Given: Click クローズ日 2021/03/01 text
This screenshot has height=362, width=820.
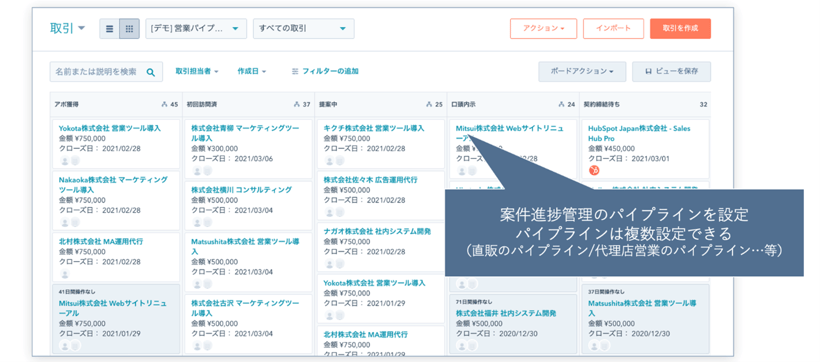Looking at the screenshot, I should coord(629,159).
